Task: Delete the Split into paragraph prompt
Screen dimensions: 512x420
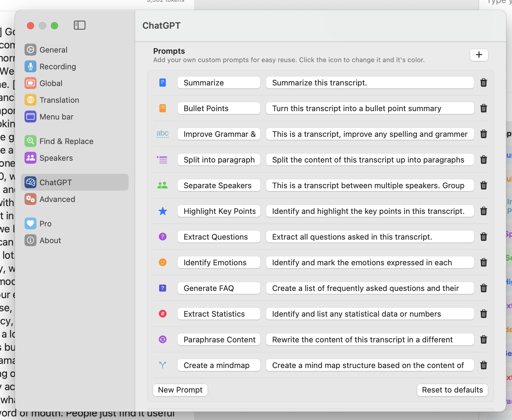Action: point(484,160)
